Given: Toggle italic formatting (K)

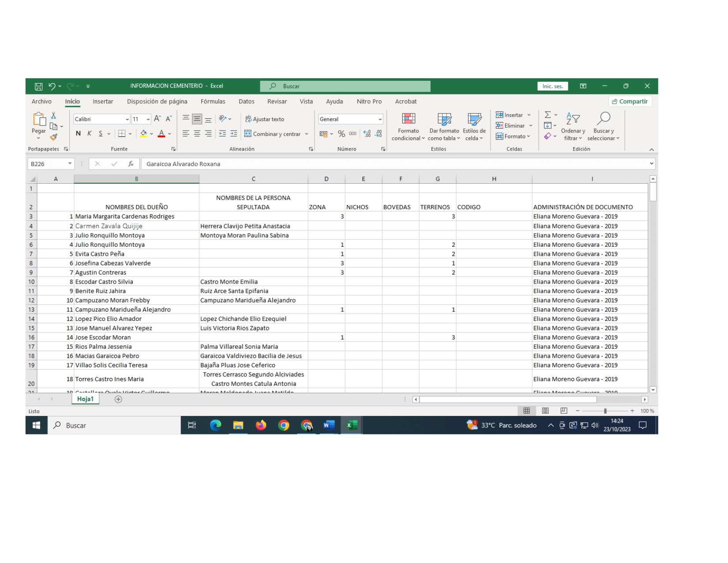Looking at the screenshot, I should 90,134.
